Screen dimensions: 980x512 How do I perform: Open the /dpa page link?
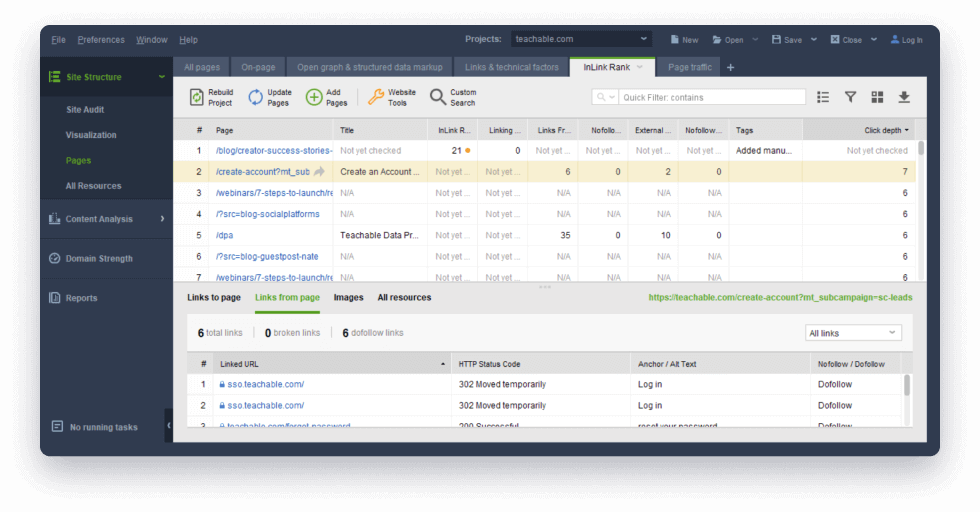224,235
